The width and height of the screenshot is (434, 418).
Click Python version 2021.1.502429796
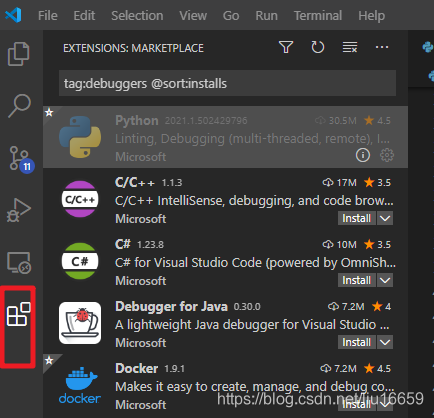coord(206,121)
